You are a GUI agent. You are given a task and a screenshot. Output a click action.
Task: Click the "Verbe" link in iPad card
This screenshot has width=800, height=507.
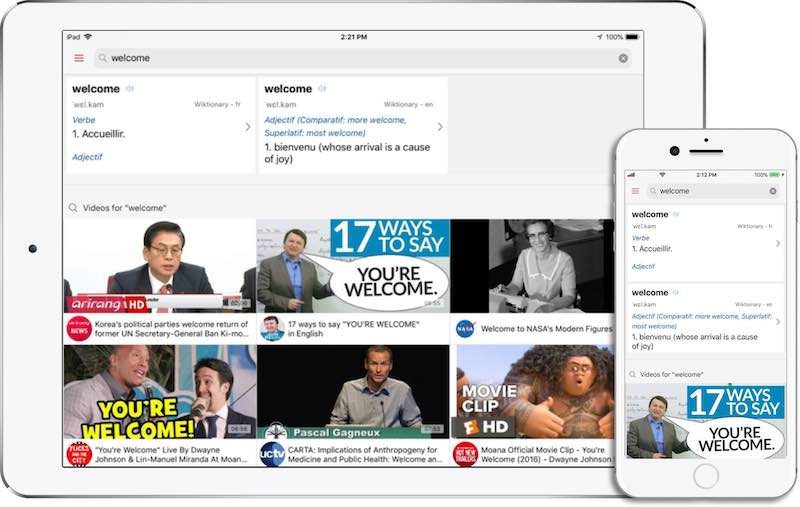point(83,120)
